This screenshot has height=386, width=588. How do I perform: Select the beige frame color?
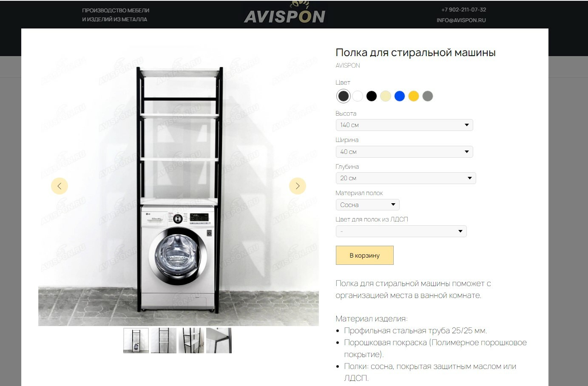point(386,96)
